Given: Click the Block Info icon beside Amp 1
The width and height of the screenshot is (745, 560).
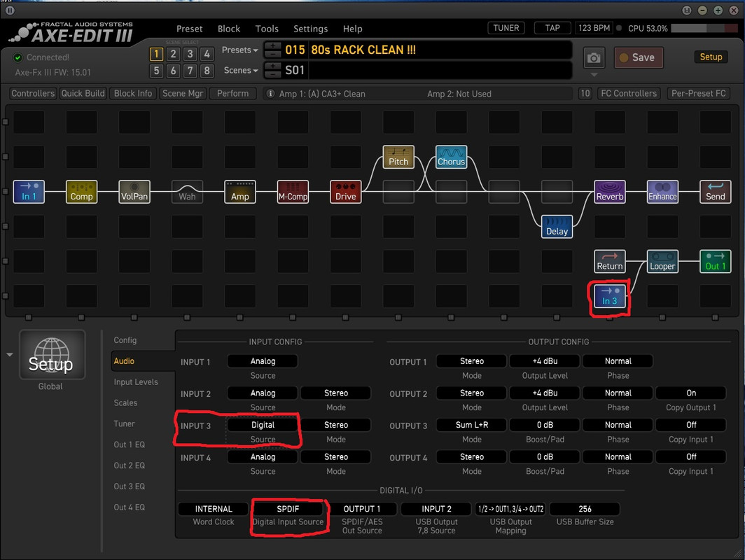Looking at the screenshot, I should point(270,94).
